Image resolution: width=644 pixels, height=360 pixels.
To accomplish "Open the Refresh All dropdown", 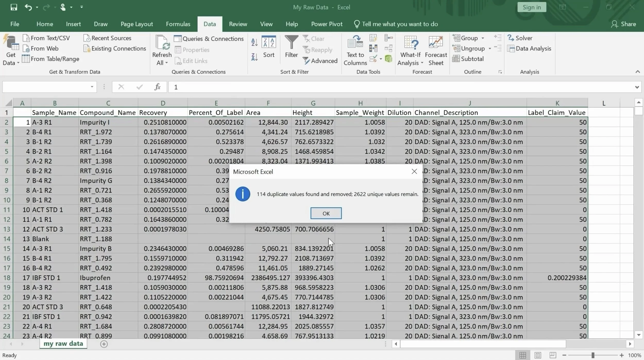I will point(162,63).
